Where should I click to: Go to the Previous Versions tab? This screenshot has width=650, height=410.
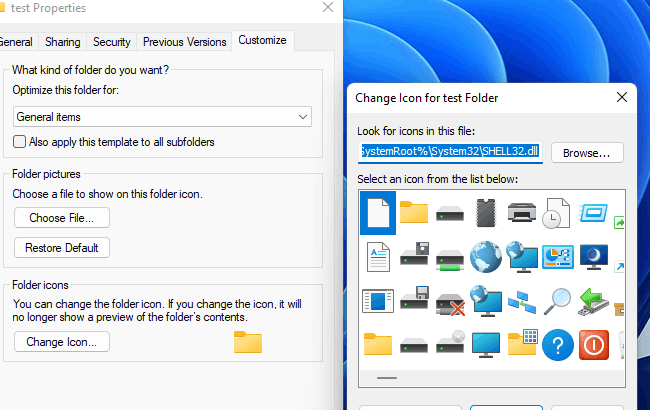click(x=184, y=42)
